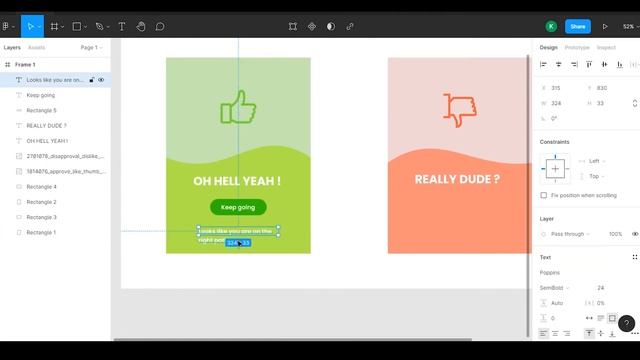Toggle visibility of Looks like you layer

pos(101,80)
